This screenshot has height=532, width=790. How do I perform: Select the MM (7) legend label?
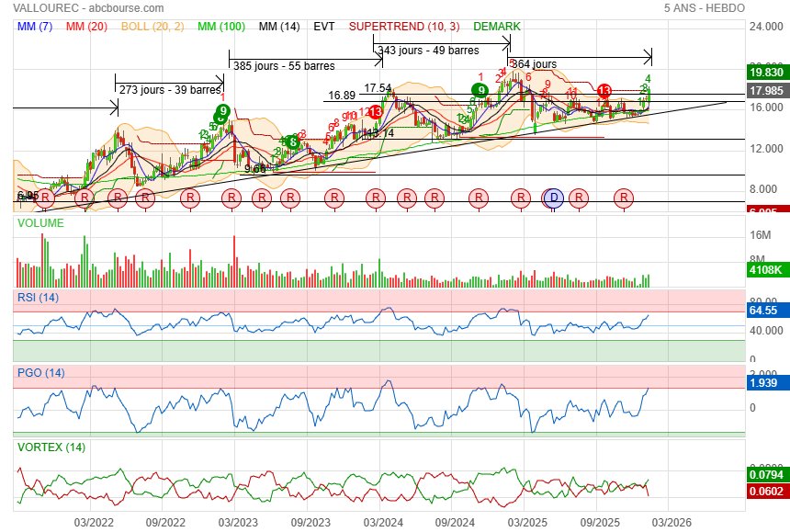(x=35, y=27)
